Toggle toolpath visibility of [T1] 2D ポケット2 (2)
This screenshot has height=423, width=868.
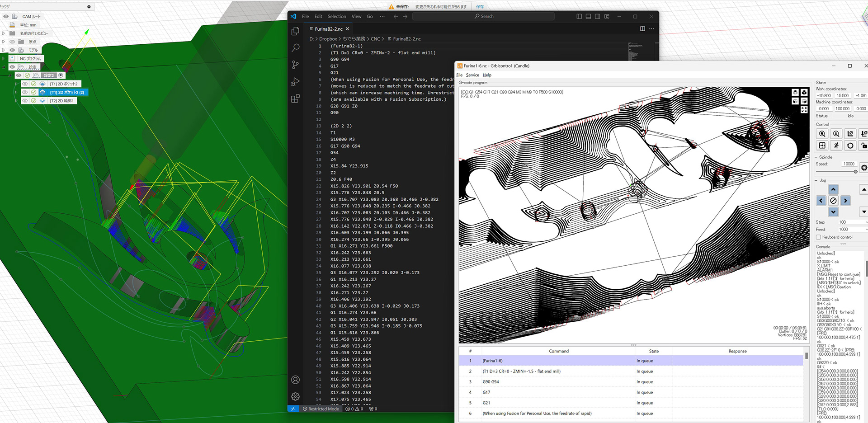25,92
